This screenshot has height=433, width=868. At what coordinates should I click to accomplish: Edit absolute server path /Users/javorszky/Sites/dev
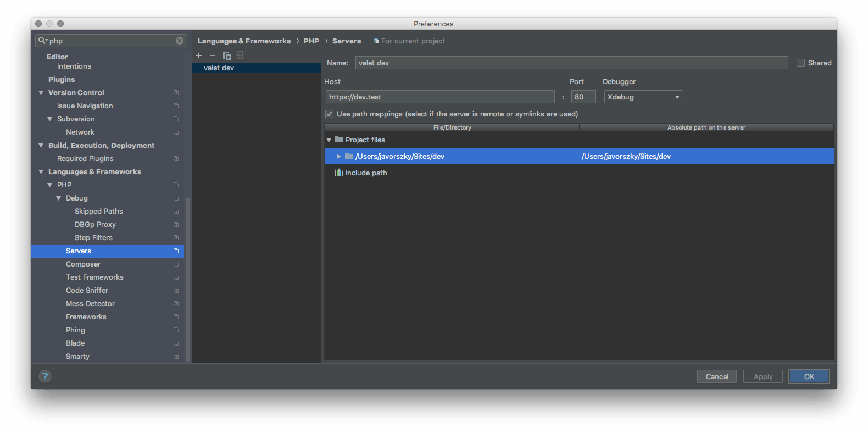tap(626, 157)
